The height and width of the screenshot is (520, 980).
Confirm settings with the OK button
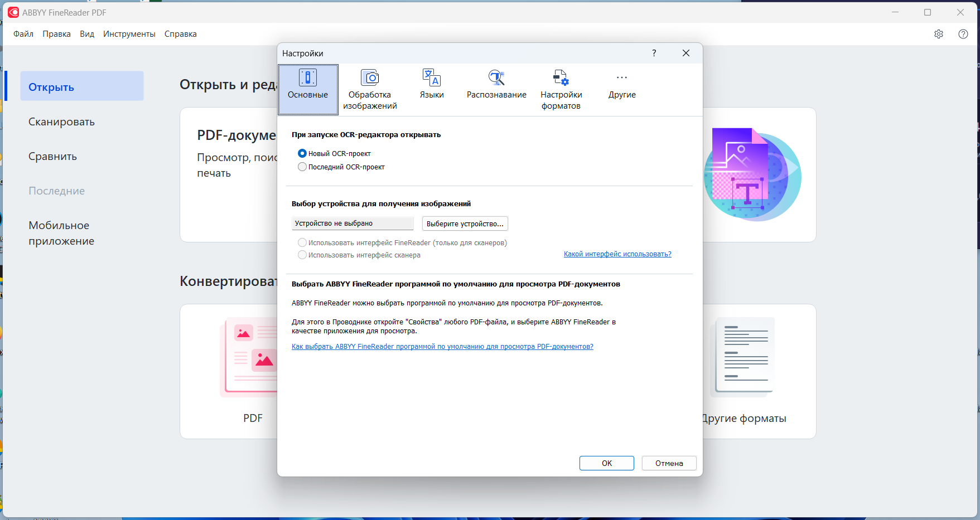607,463
